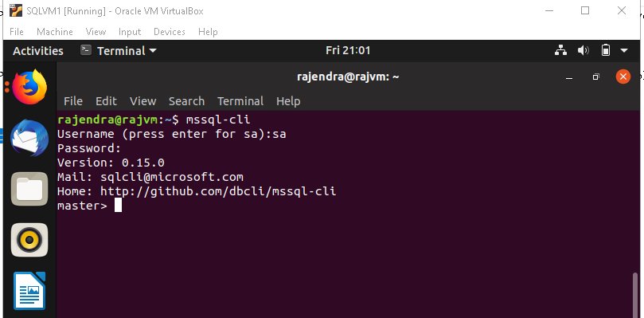644x318 pixels.
Task: Minimize the terminal window
Action: point(569,77)
